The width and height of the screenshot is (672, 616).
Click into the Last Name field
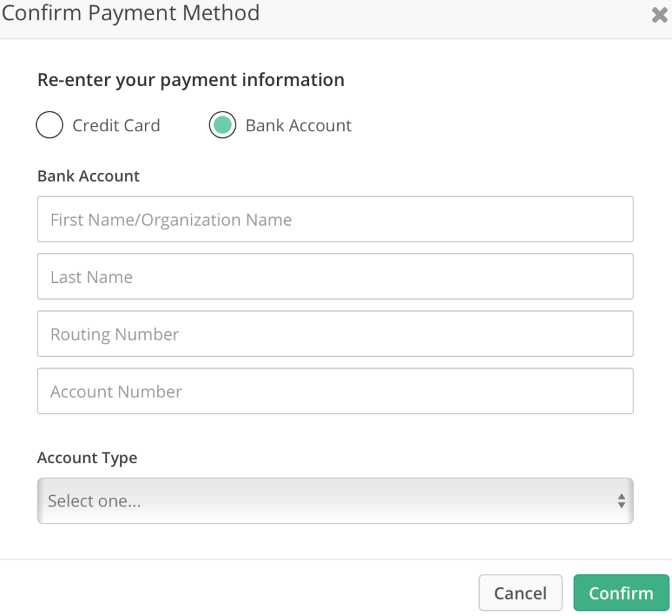click(x=335, y=276)
